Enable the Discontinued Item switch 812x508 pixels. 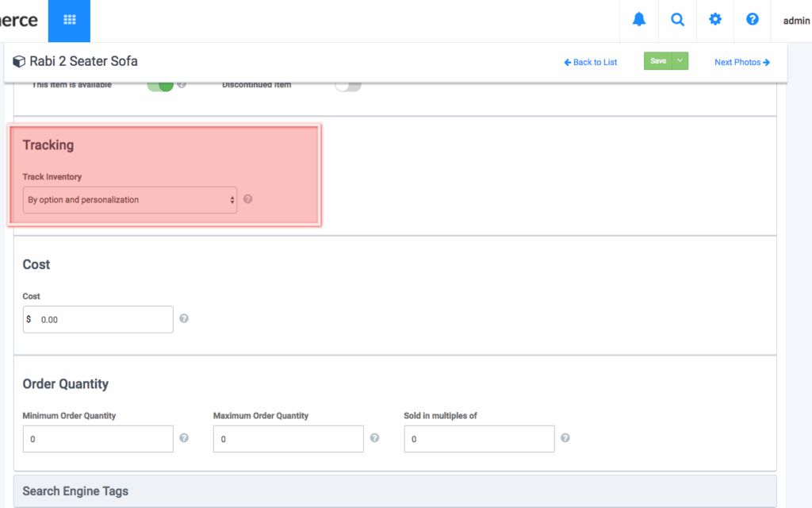347,85
